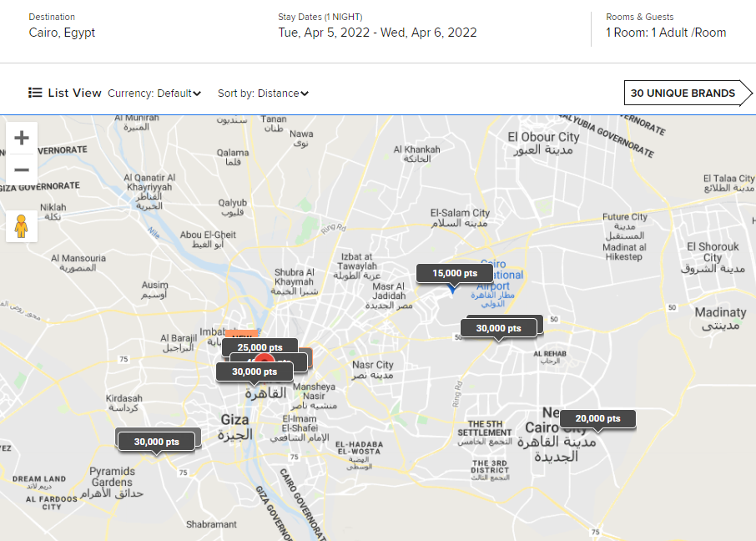Open the Currency dropdown
Image resolution: width=756 pixels, height=541 pixels.
pyautogui.click(x=154, y=94)
